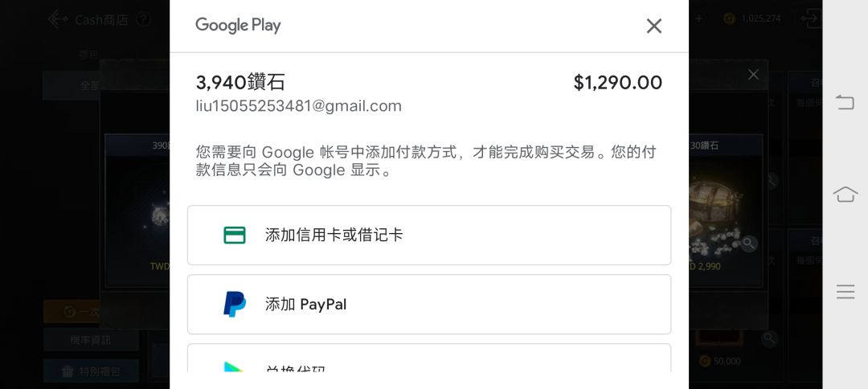This screenshot has width=868, height=389.
Task: Choose the add credit or debit card option
Action: 429,235
